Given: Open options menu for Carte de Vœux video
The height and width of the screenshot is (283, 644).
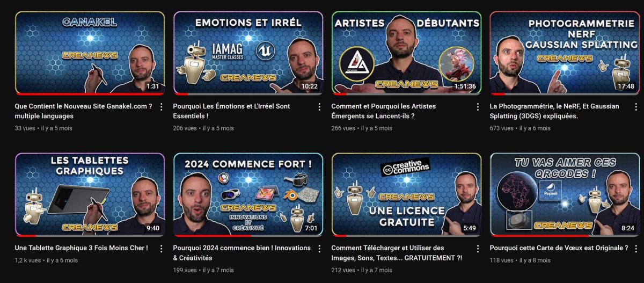Looking at the screenshot, I should click(636, 249).
